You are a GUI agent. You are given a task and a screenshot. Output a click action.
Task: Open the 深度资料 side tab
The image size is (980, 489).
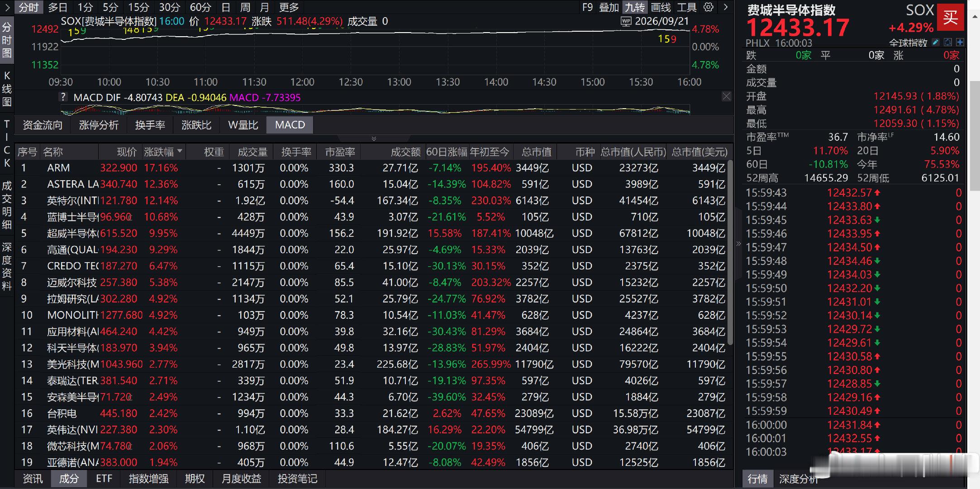7,266
